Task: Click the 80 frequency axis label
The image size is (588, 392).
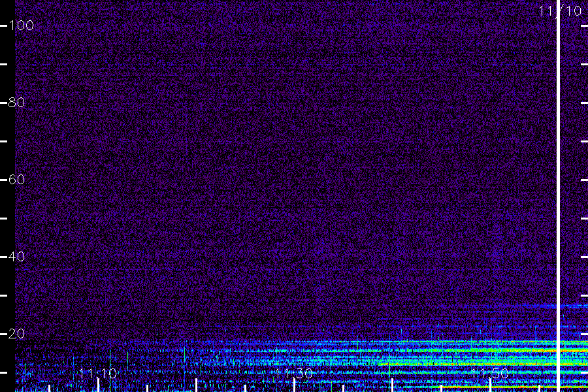Action: coord(16,103)
